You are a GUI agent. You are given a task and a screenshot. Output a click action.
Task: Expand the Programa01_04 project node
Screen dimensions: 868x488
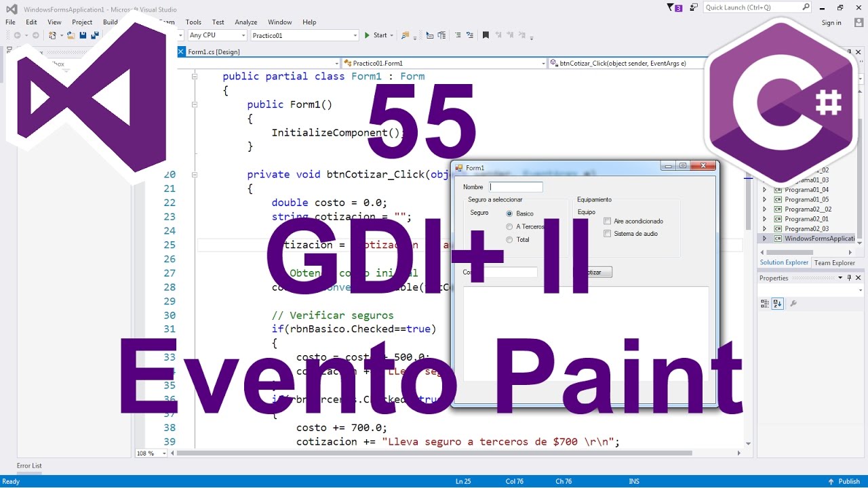(765, 190)
